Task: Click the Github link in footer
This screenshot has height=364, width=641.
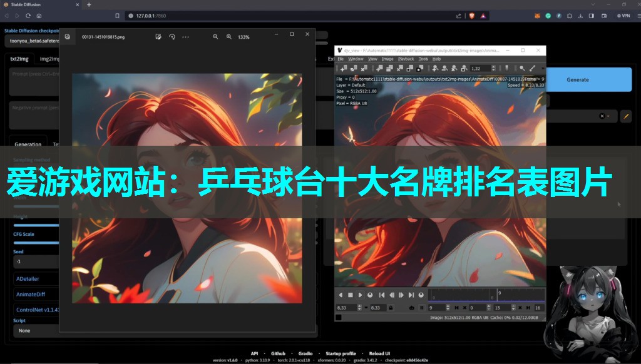Action: [278, 353]
